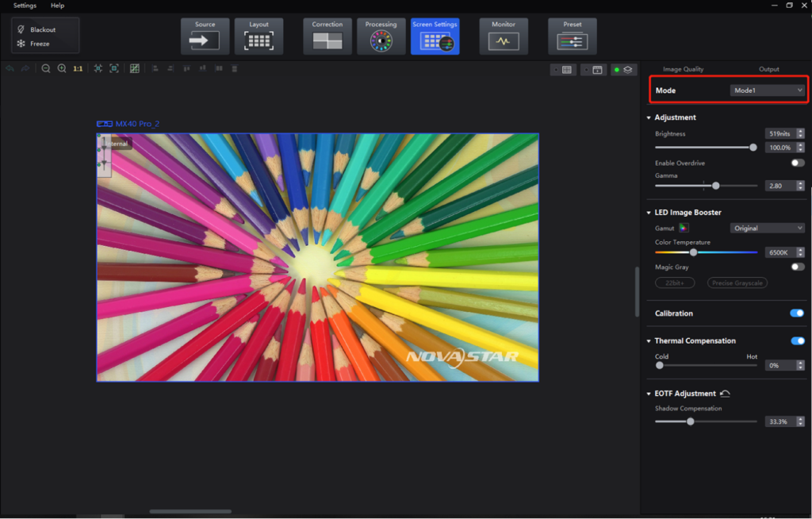
Task: Click the Thermal Compensation 0% field
Action: click(781, 366)
